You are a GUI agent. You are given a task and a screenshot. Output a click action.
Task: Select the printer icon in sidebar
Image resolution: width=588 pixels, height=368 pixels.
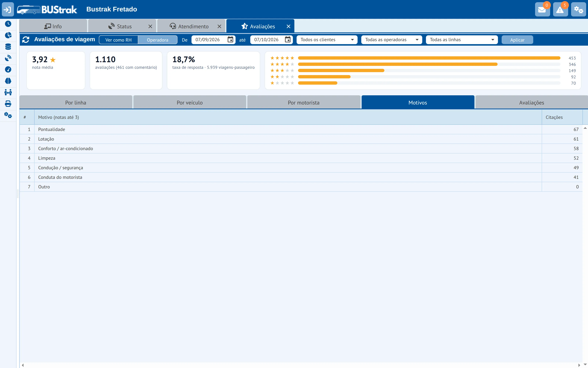click(x=8, y=104)
